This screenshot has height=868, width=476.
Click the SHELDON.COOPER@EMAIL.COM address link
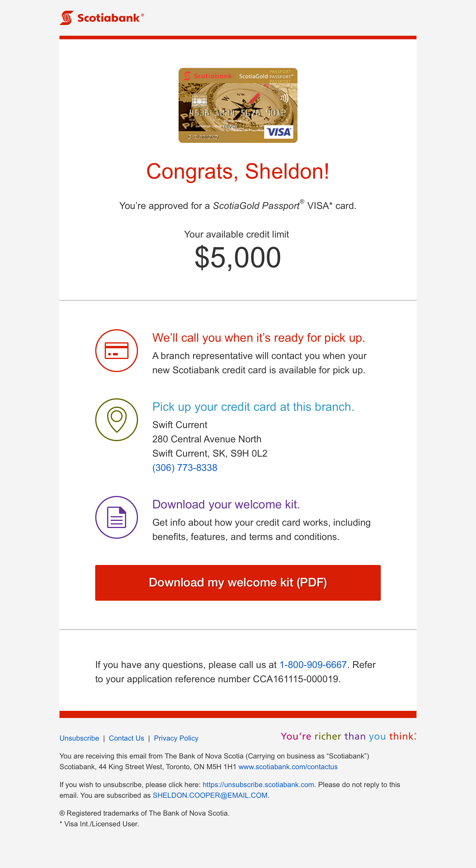click(210, 795)
